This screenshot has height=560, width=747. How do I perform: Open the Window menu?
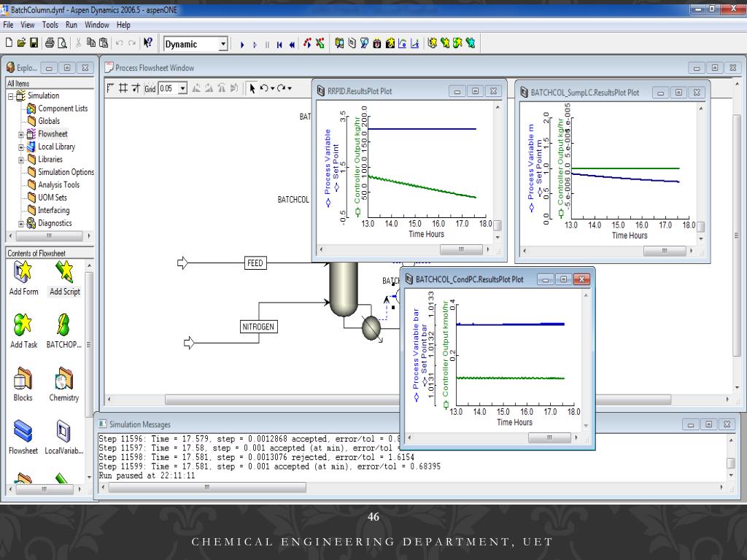[97, 25]
